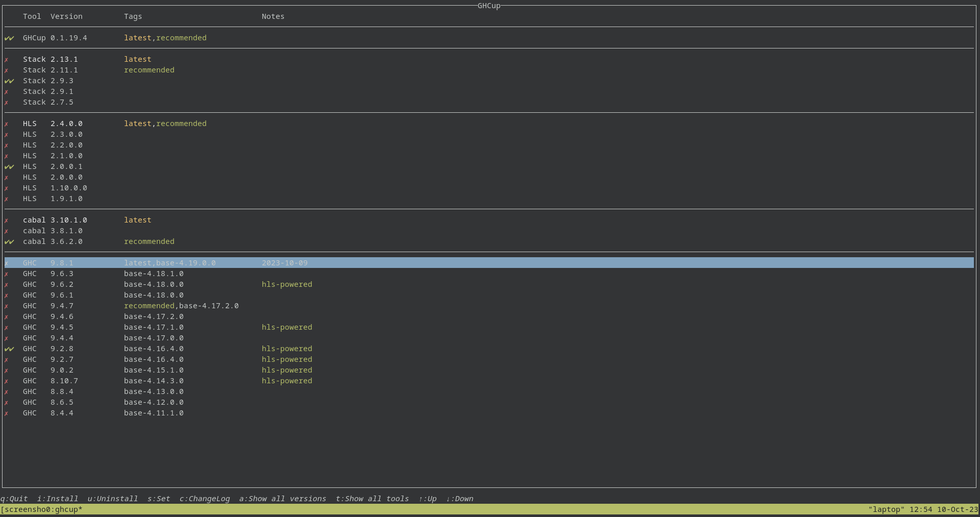The width and height of the screenshot is (980, 517).
Task: Click the red cross icon beside GHC 8.10.7
Action: (7, 381)
